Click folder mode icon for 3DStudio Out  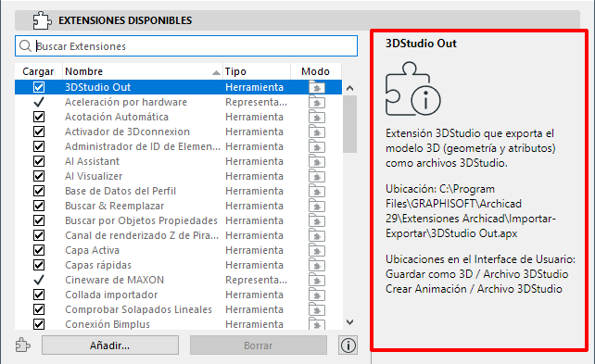click(317, 88)
